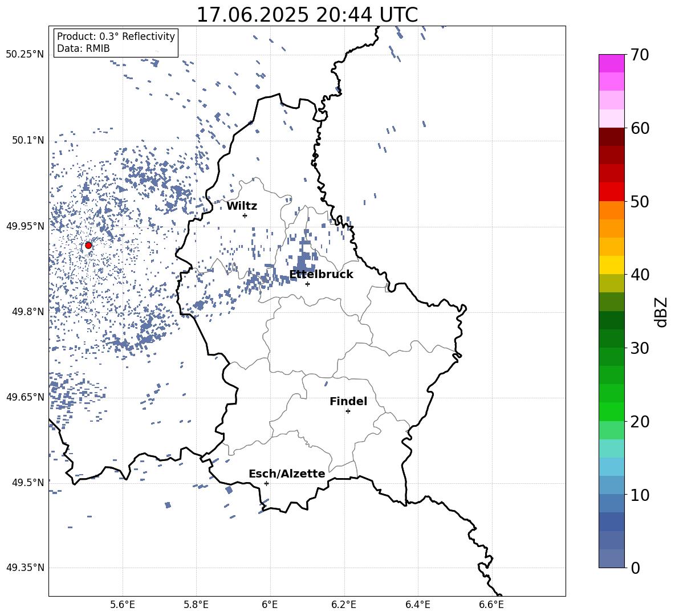675x616 pixels.
Task: Click the latitude label 49.5°N
Action: point(28,482)
